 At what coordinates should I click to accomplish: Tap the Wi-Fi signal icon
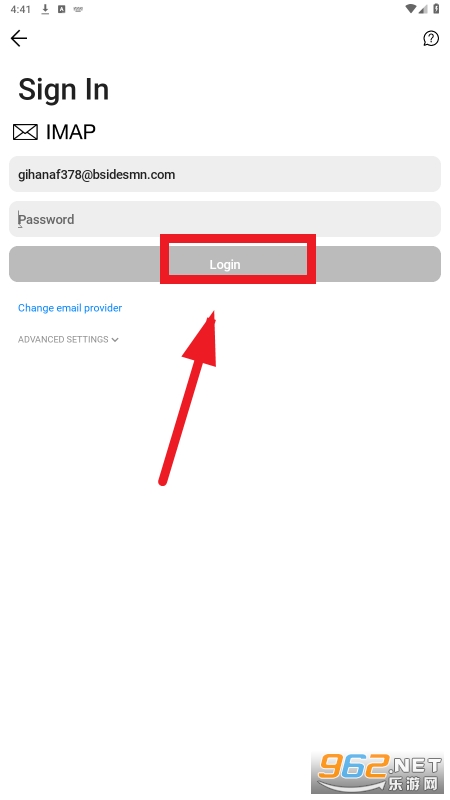click(x=411, y=8)
